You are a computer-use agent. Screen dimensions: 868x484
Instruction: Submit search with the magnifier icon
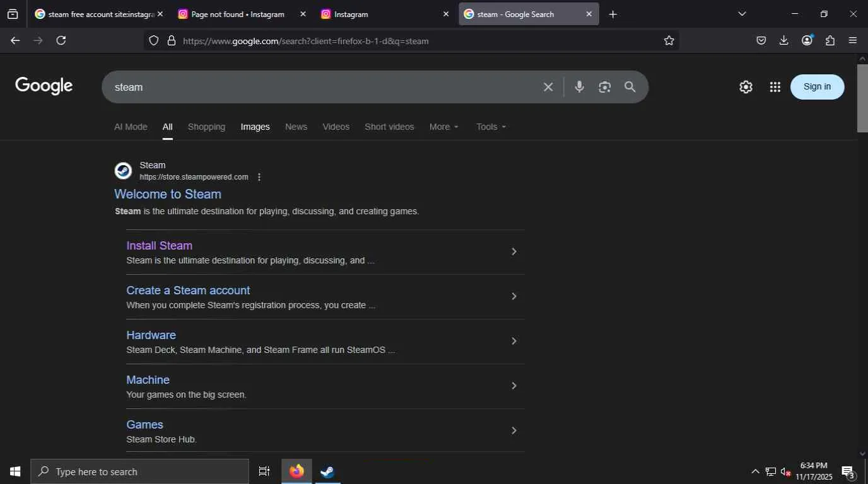630,87
